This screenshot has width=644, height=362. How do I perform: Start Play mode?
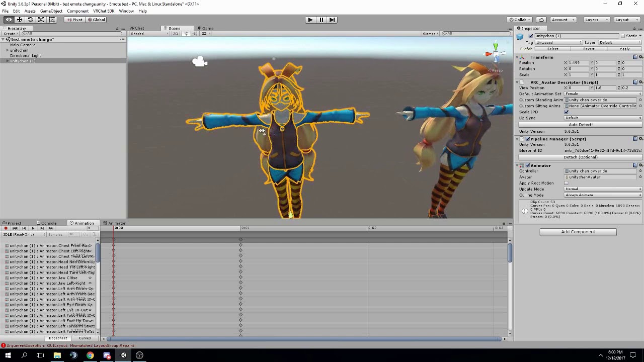tap(310, 20)
